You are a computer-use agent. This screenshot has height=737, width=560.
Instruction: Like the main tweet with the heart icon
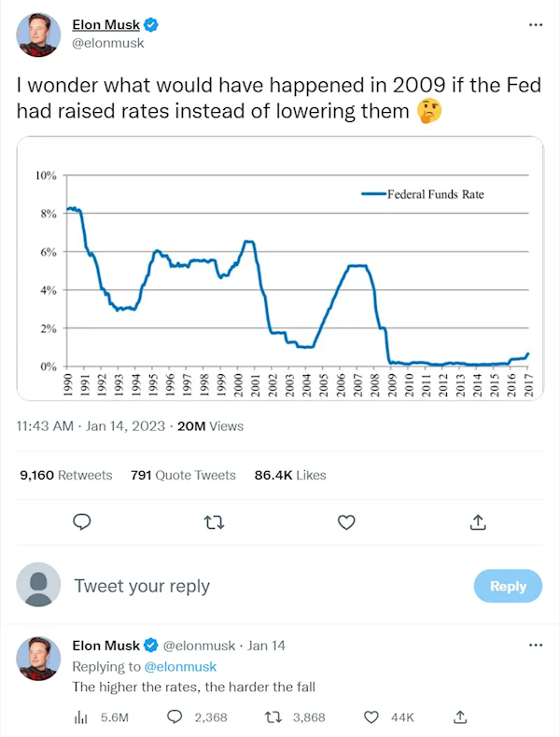(346, 522)
